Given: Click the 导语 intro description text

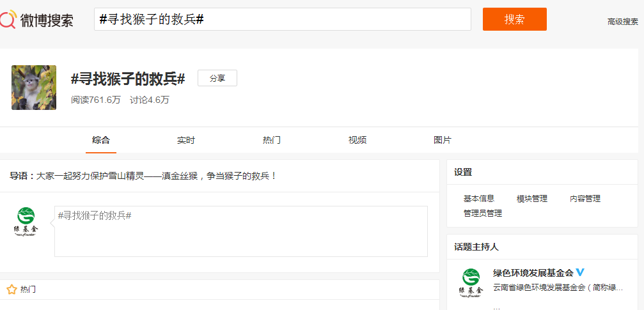Looking at the screenshot, I should pos(143,176).
